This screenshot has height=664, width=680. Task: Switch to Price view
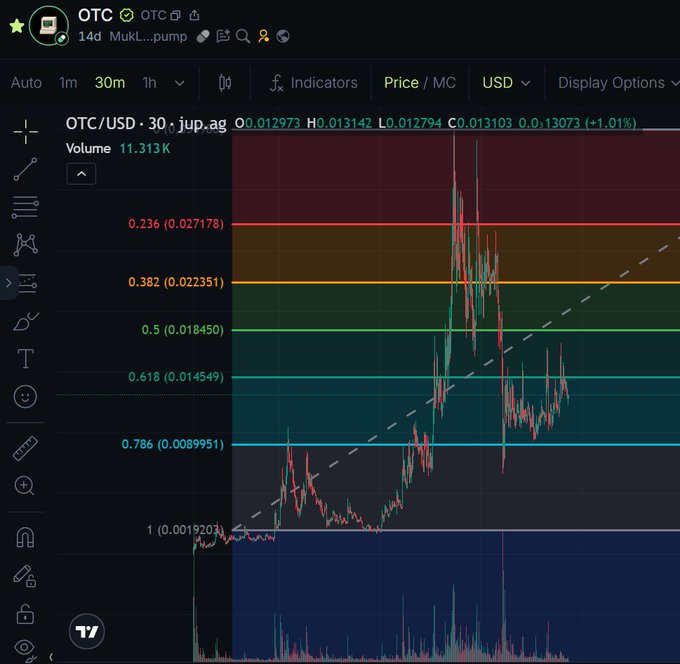(x=401, y=82)
